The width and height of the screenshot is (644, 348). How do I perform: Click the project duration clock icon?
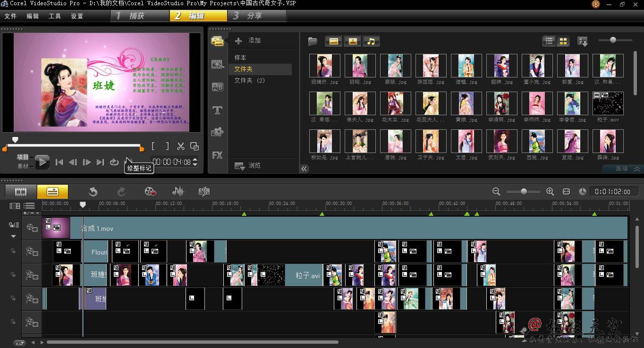click(583, 191)
